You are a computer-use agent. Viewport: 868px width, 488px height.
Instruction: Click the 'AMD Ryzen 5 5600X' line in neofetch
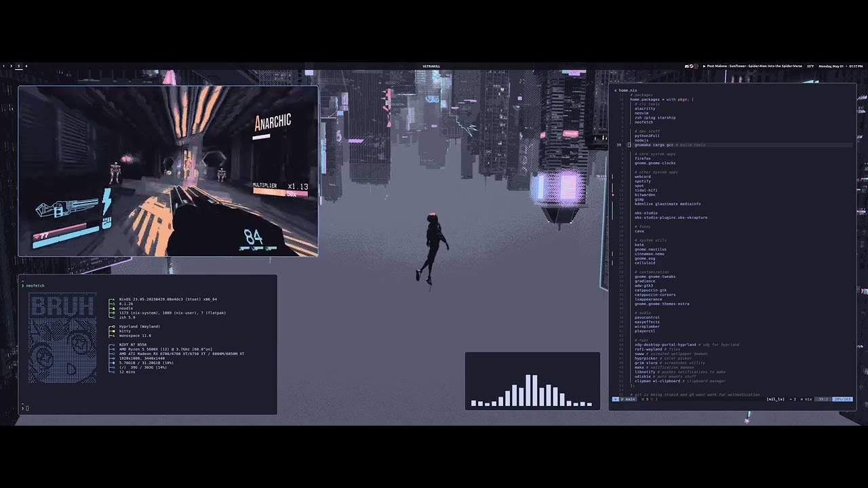pos(165,350)
